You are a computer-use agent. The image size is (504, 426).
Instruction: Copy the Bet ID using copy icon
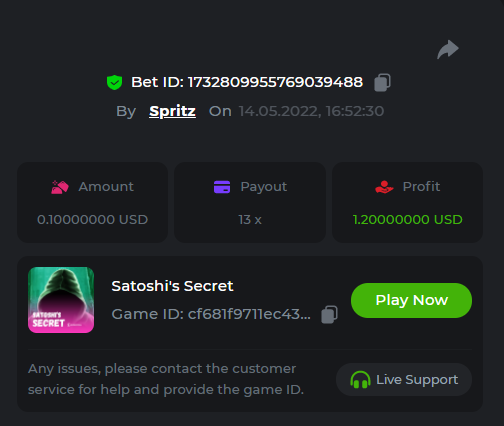[x=382, y=82]
